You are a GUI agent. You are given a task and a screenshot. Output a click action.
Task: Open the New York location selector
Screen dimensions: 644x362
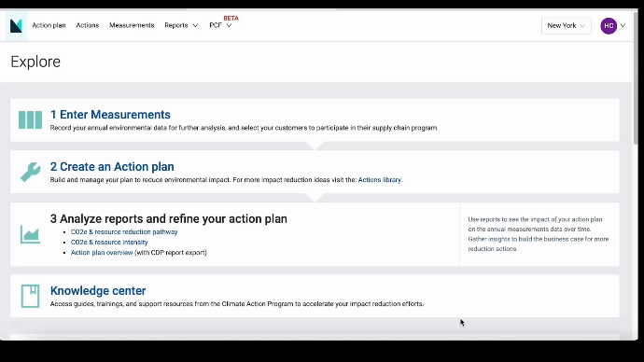(566, 26)
